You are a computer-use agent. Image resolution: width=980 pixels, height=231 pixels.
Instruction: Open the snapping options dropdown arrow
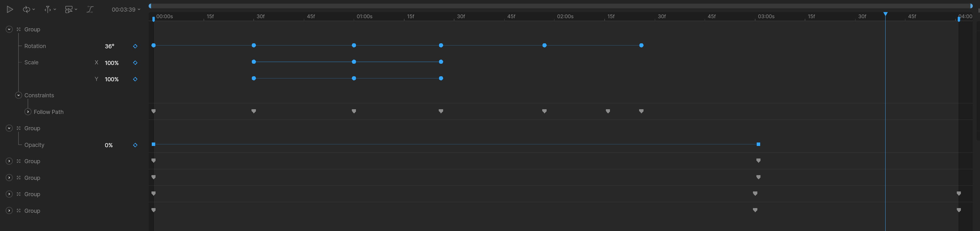pos(55,9)
